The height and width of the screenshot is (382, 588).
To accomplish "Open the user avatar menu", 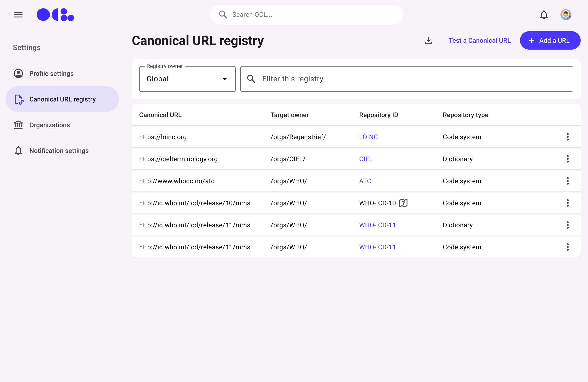I will (x=565, y=15).
